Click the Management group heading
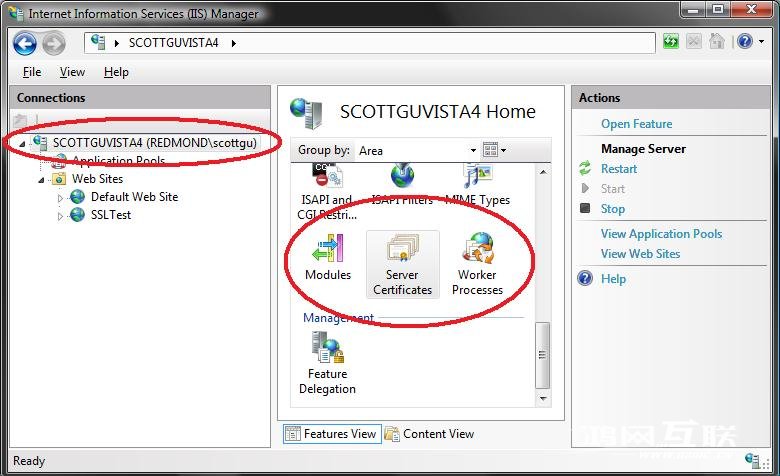 (338, 317)
